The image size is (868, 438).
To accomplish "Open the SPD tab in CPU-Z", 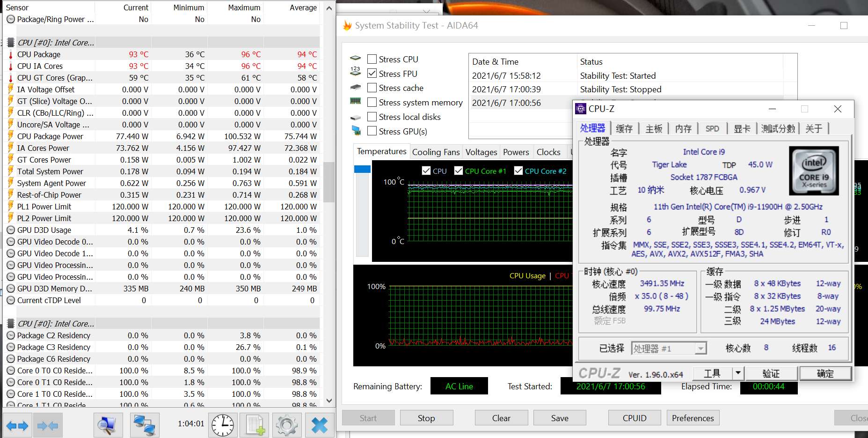I will [x=712, y=129].
